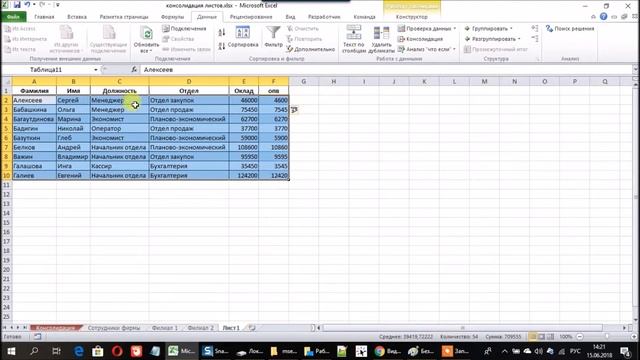The width and height of the screenshot is (640, 360).
Task: Open Connections (Подключения) in the ribbon
Action: 184,29
